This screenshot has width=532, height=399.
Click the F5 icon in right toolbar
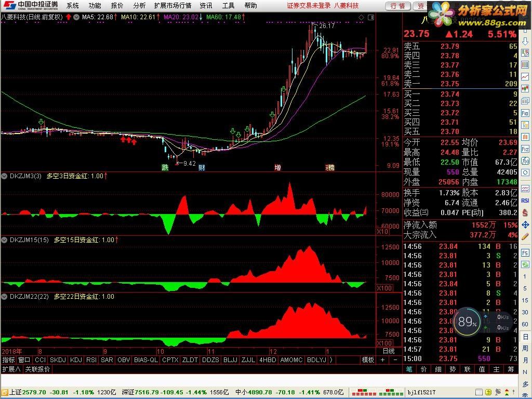[x=525, y=253]
